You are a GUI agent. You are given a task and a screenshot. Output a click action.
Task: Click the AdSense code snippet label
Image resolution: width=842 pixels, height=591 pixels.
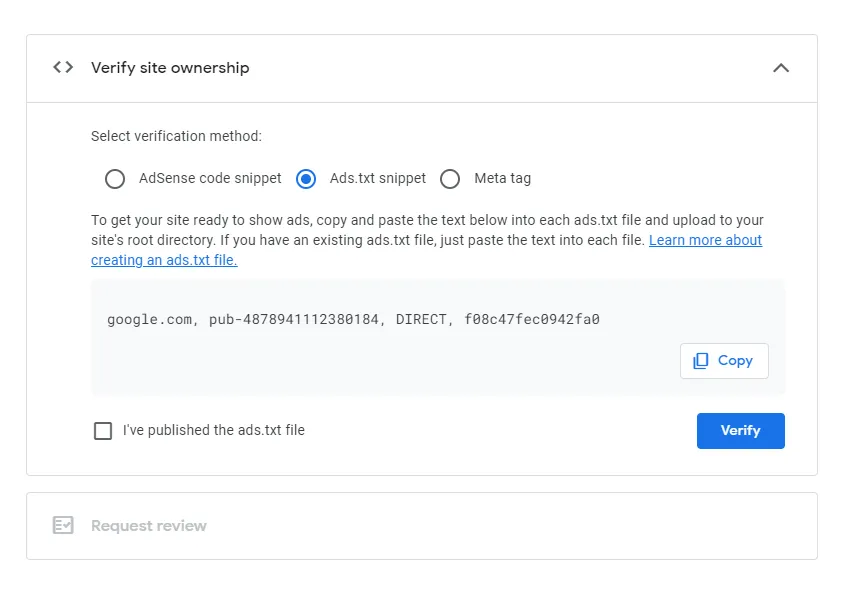(208, 179)
